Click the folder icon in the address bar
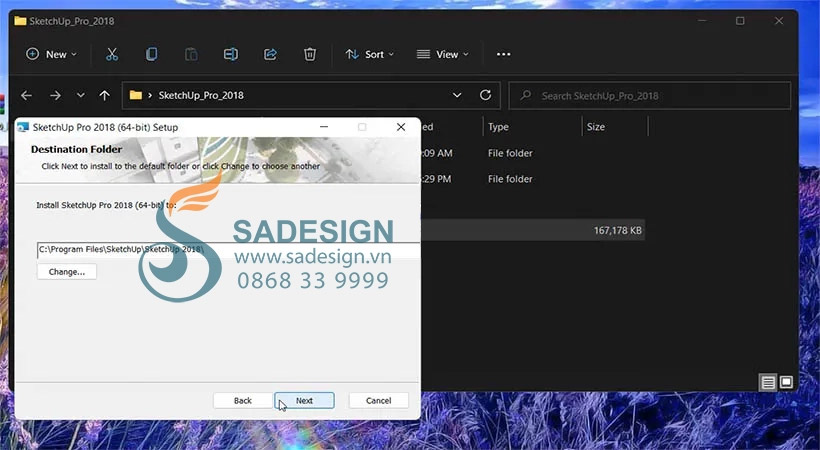The image size is (820, 450). pos(136,95)
